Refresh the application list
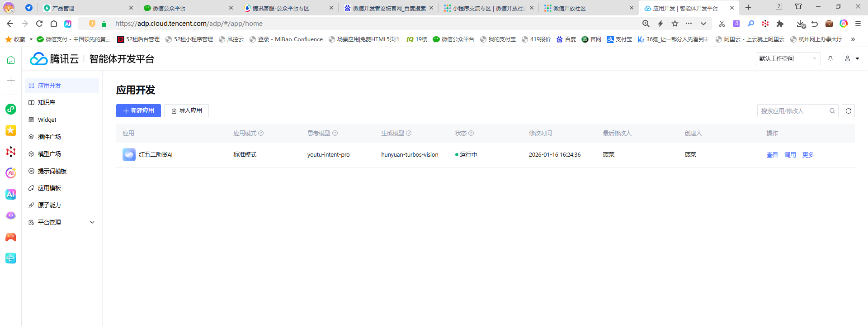Screen dimensions: 868x326 click(849, 111)
